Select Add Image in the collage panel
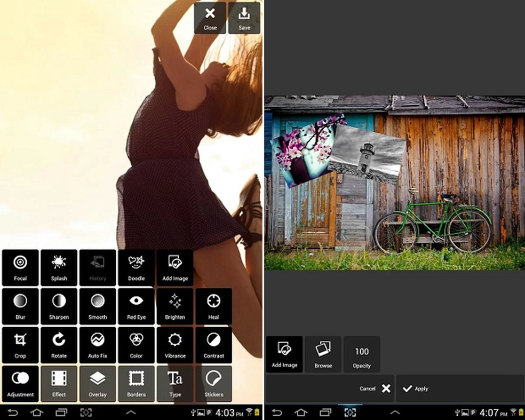525x420 pixels. tap(284, 354)
